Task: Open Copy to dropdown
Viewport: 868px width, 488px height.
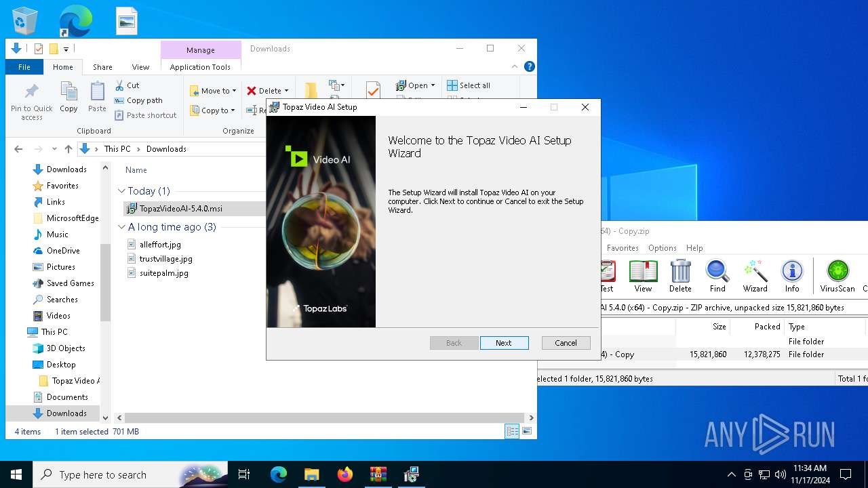Action: tap(213, 110)
